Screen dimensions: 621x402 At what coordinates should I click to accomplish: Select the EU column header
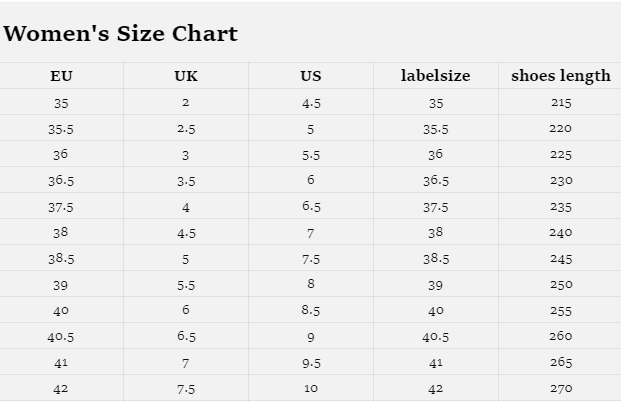point(61,76)
